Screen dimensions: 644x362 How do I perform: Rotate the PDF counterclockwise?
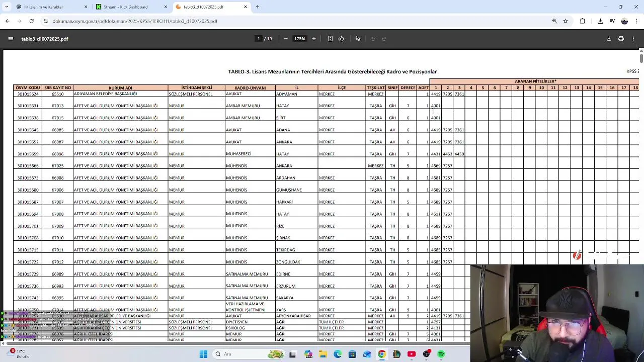coord(341,39)
